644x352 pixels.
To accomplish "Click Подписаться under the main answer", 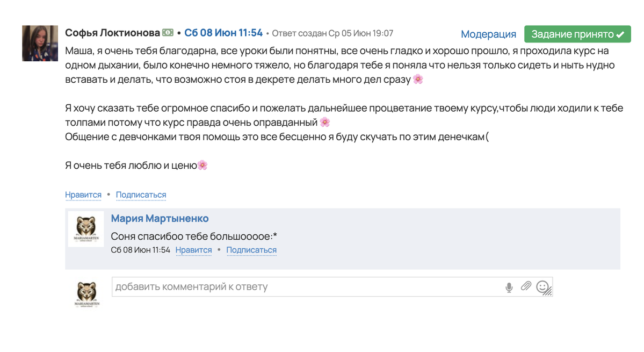I will [141, 195].
